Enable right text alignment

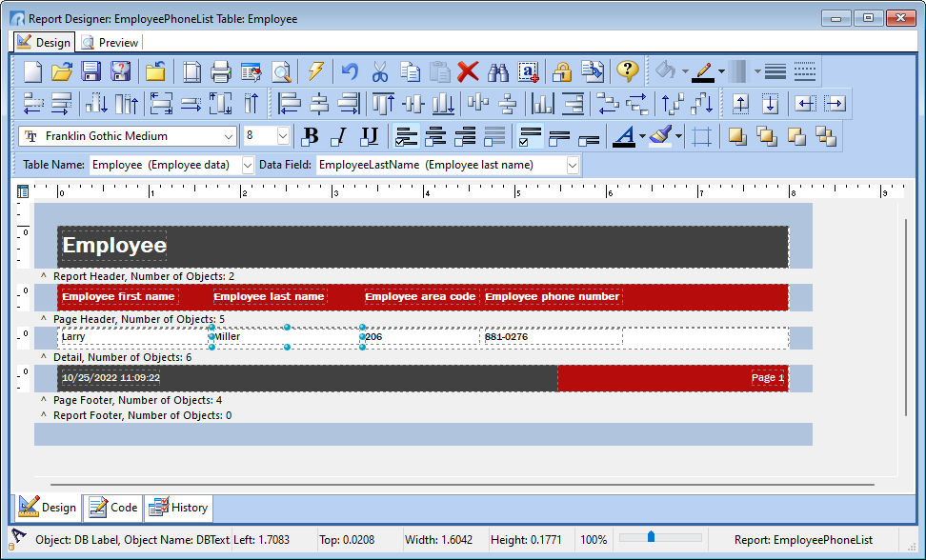click(465, 136)
